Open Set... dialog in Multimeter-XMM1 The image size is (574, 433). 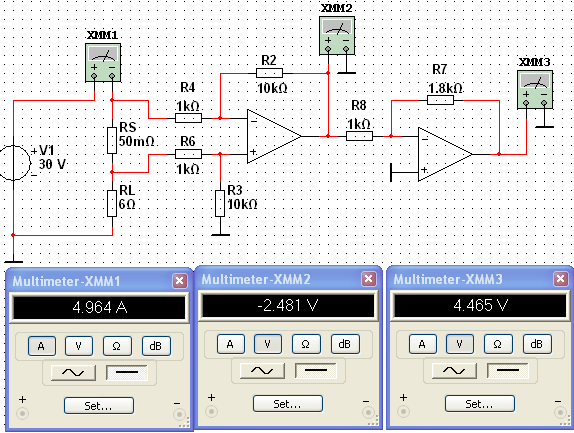(99, 406)
